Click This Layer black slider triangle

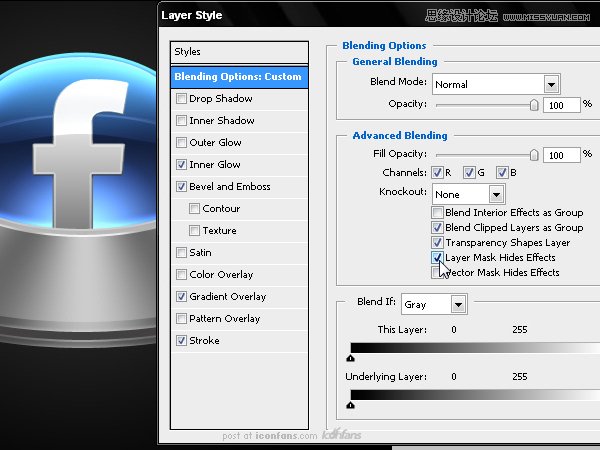(x=350, y=359)
